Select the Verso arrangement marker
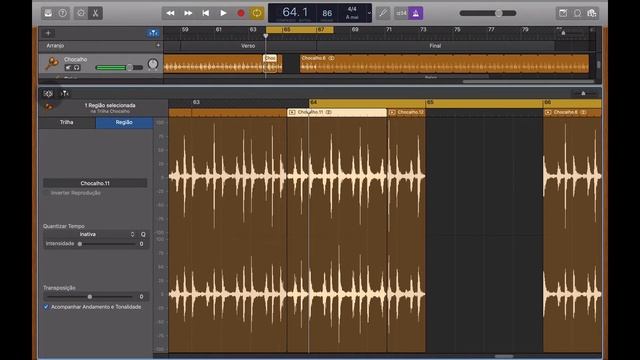Viewport: 640px width, 360px height. pyautogui.click(x=248, y=46)
